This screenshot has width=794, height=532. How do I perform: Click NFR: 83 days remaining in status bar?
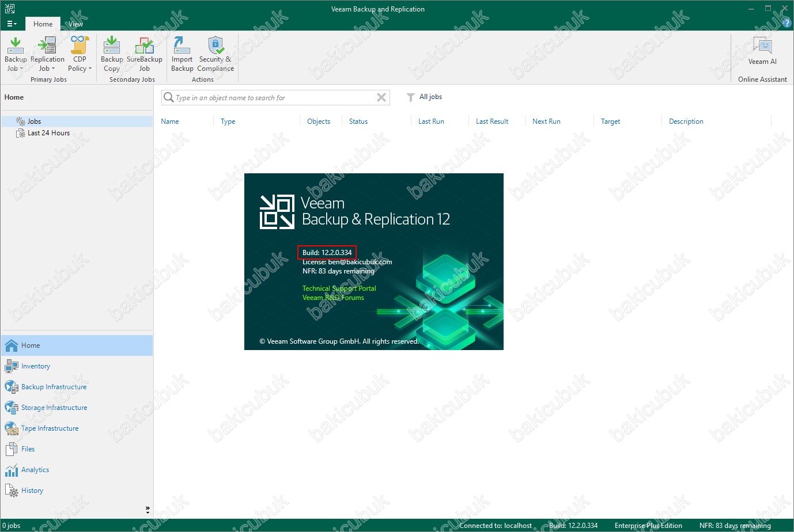coord(735,526)
